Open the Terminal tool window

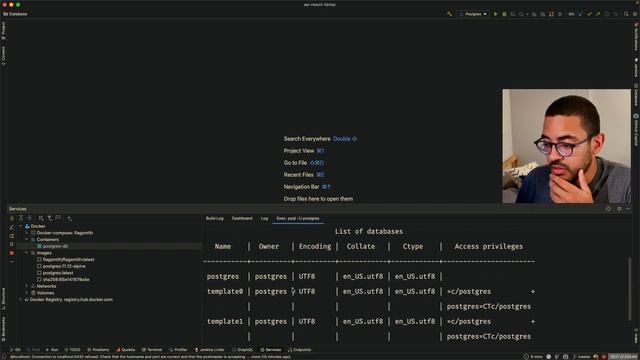click(x=152, y=350)
